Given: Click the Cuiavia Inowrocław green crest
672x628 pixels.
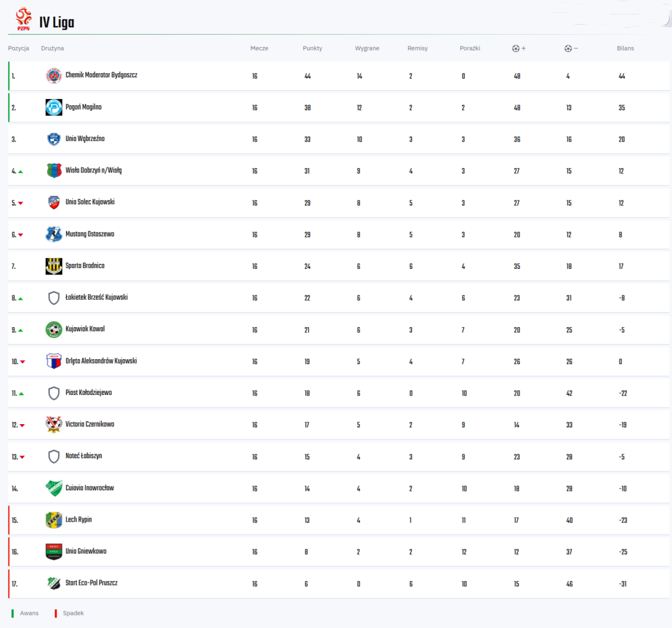Looking at the screenshot, I should (54, 488).
